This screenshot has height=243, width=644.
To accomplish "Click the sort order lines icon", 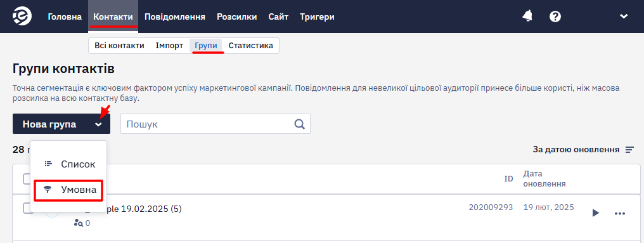I will click(629, 150).
